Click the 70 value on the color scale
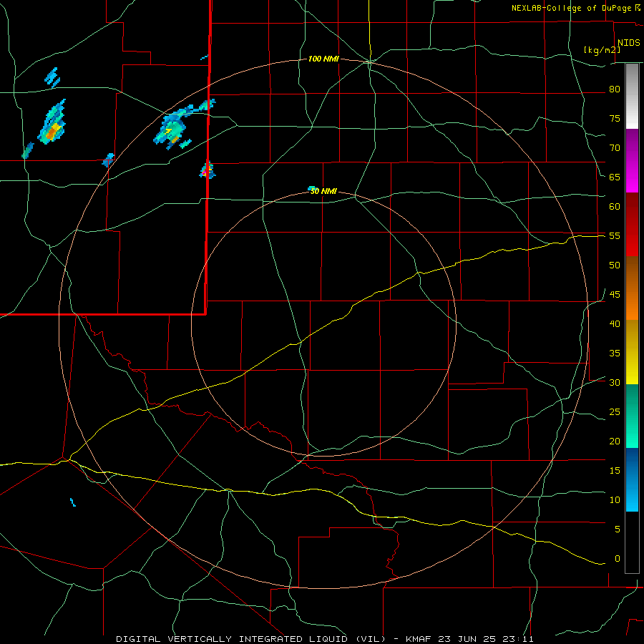The height and width of the screenshot is (644, 644). 615,148
